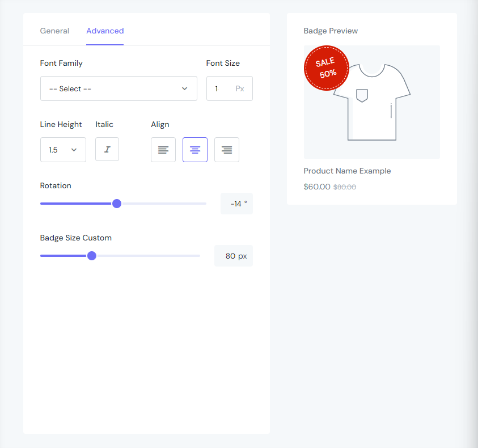Open the Line Height 1.5 dropdown
The width and height of the screenshot is (478, 448).
[x=63, y=150]
